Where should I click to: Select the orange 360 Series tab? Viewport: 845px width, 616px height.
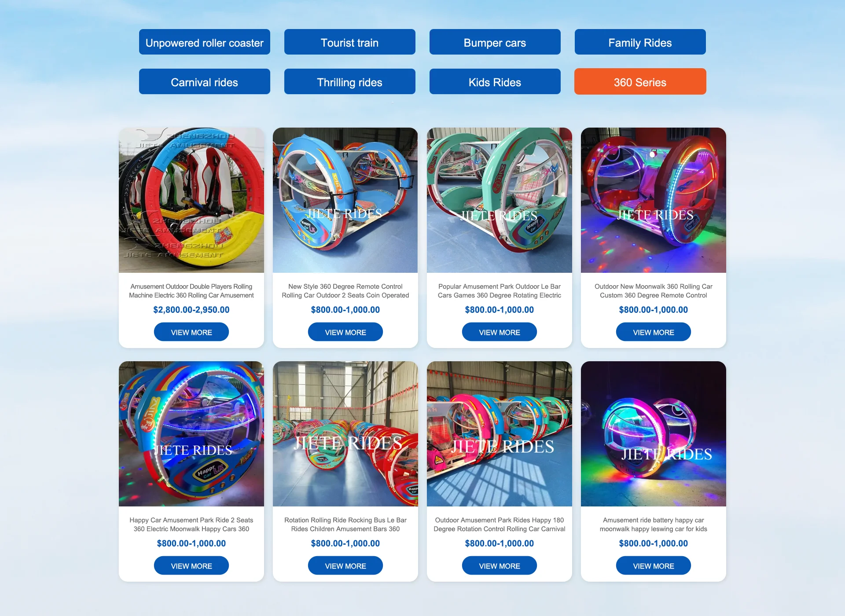(640, 82)
